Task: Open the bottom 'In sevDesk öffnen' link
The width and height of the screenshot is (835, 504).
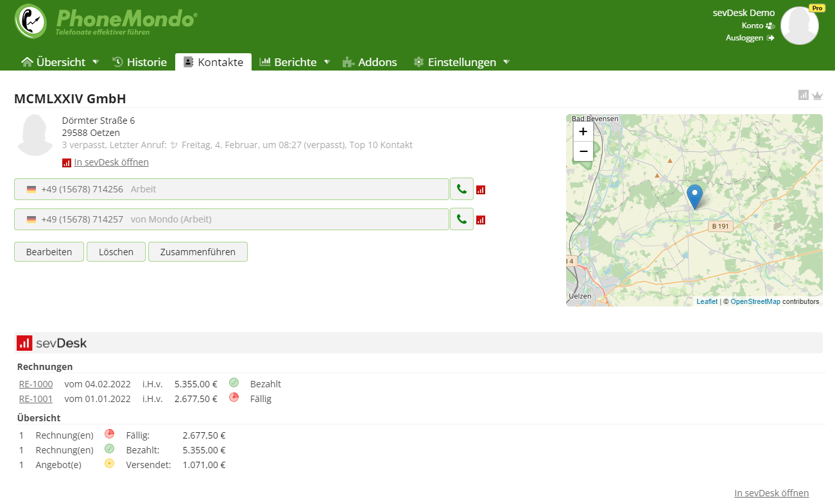Action: (x=771, y=492)
